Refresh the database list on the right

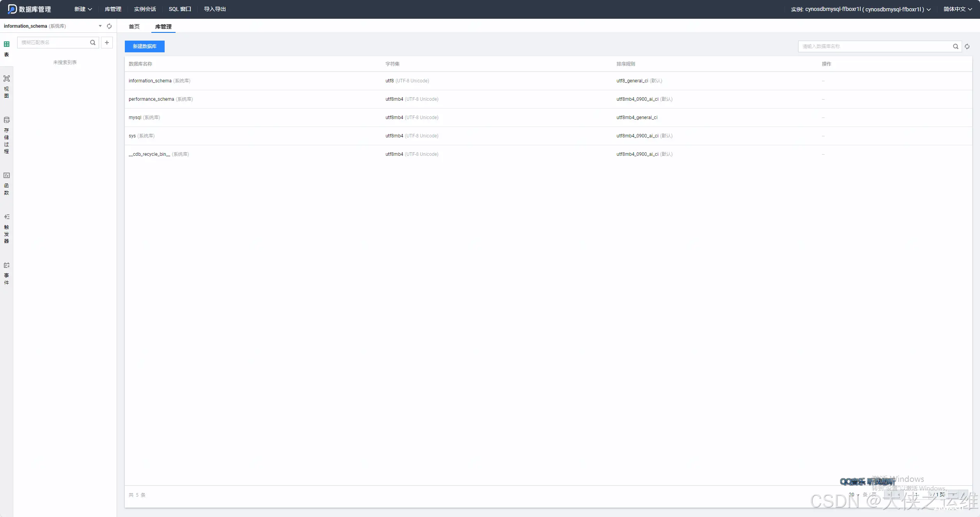pyautogui.click(x=967, y=46)
